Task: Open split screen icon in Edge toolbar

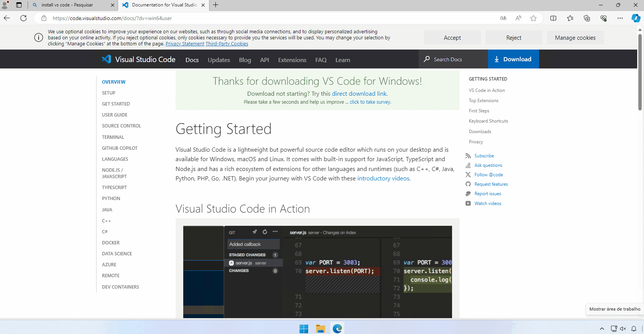Action: (553, 18)
